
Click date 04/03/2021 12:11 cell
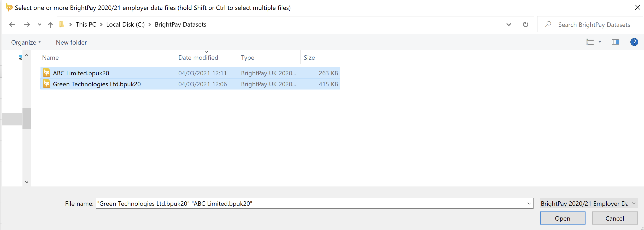click(x=202, y=73)
